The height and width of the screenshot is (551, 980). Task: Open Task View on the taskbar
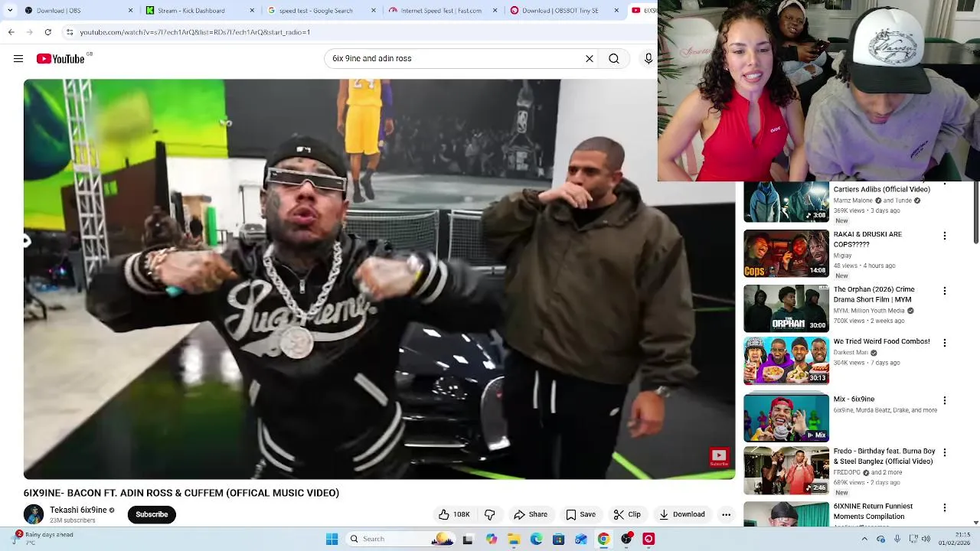[468, 539]
